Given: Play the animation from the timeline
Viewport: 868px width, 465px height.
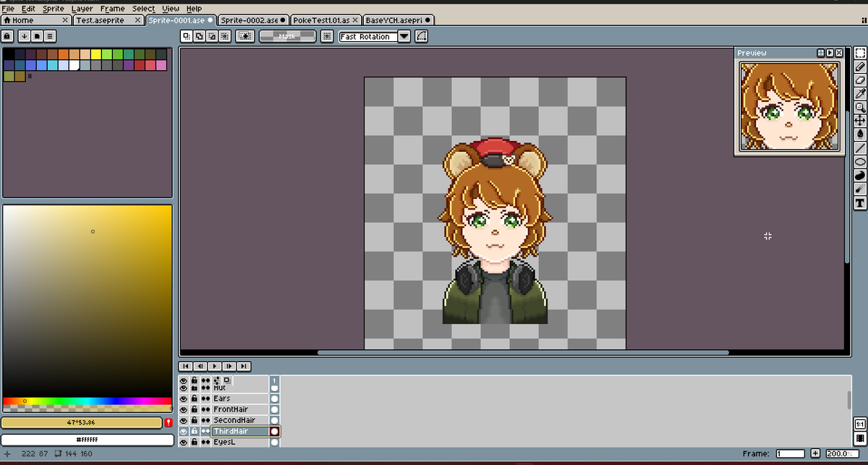Looking at the screenshot, I should (x=215, y=367).
